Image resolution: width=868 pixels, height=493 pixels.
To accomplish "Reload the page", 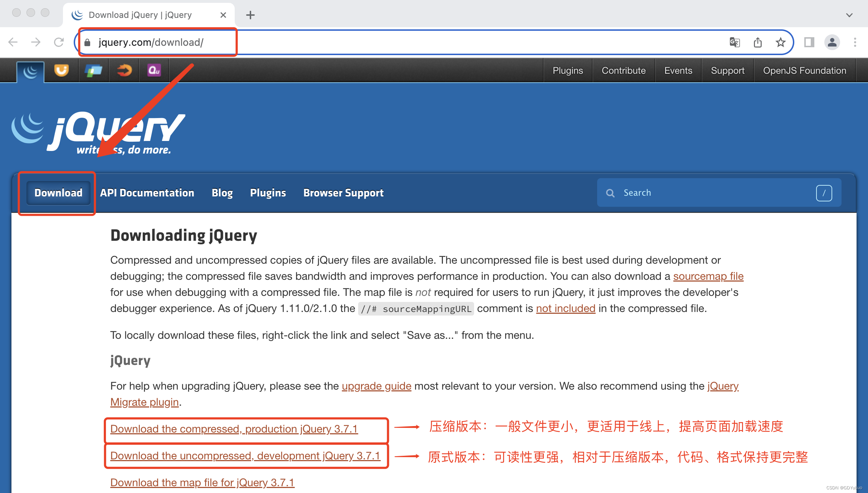I will click(x=59, y=43).
